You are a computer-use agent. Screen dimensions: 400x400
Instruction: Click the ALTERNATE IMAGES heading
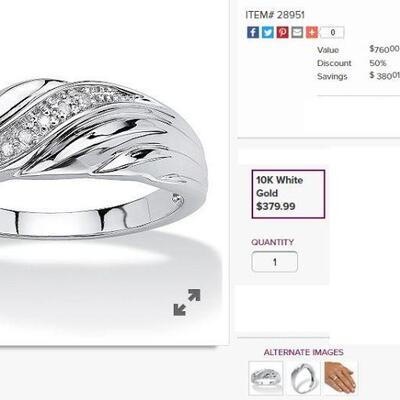point(303,352)
